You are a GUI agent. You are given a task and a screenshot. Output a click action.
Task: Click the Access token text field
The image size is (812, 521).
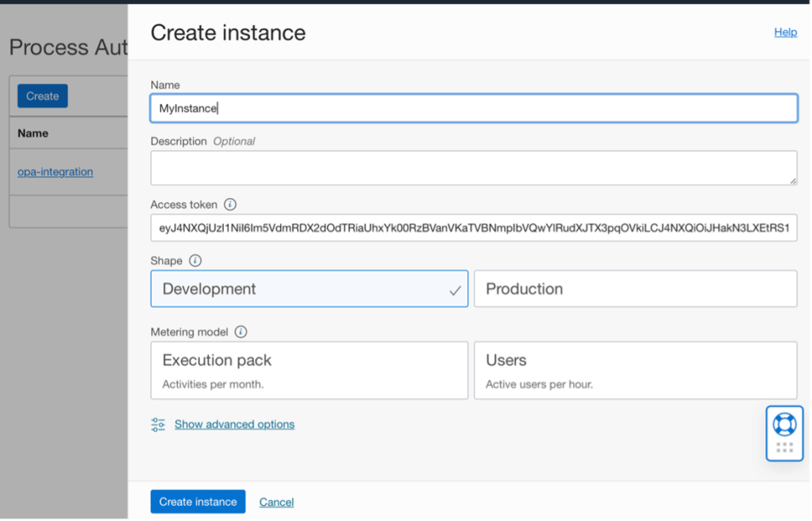point(473,228)
